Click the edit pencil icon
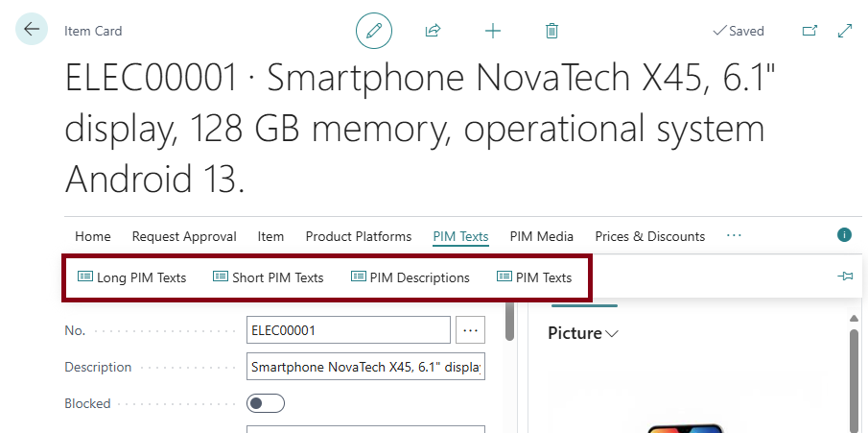The height and width of the screenshot is (433, 868). pos(374,31)
